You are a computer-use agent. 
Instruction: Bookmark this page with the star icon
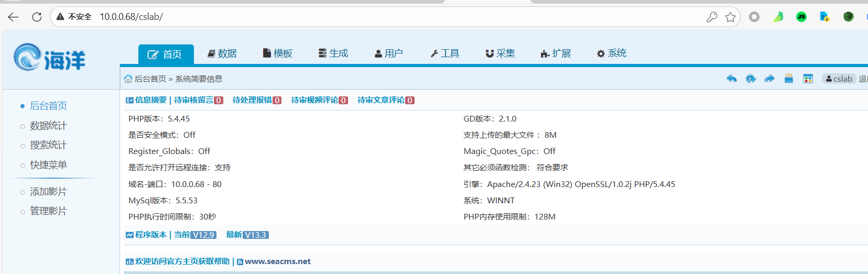tap(730, 17)
